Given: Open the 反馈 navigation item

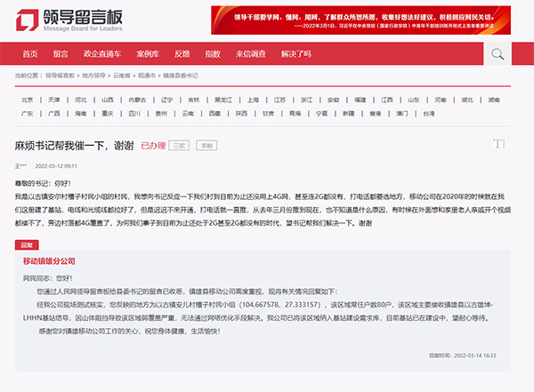Looking at the screenshot, I should (x=182, y=53).
